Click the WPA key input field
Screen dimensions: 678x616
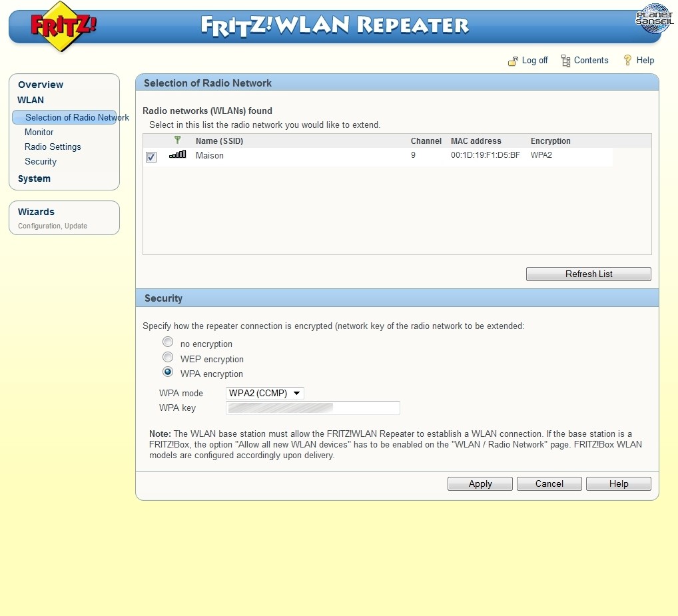pos(313,408)
